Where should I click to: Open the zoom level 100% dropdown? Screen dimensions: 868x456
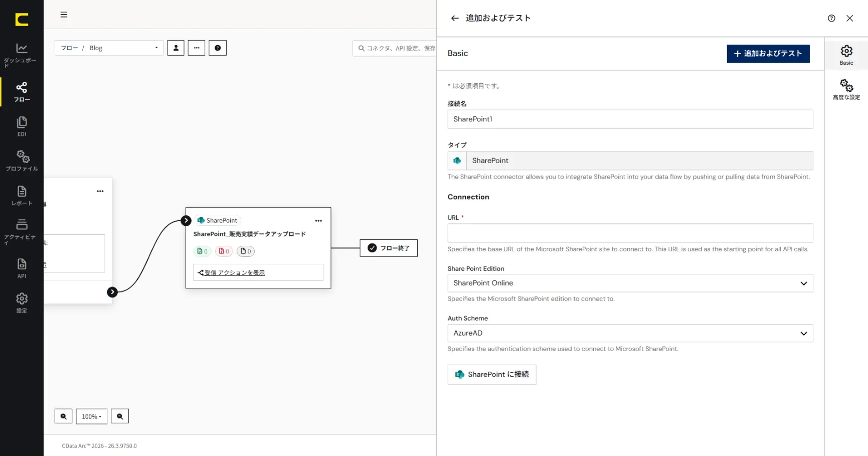92,416
